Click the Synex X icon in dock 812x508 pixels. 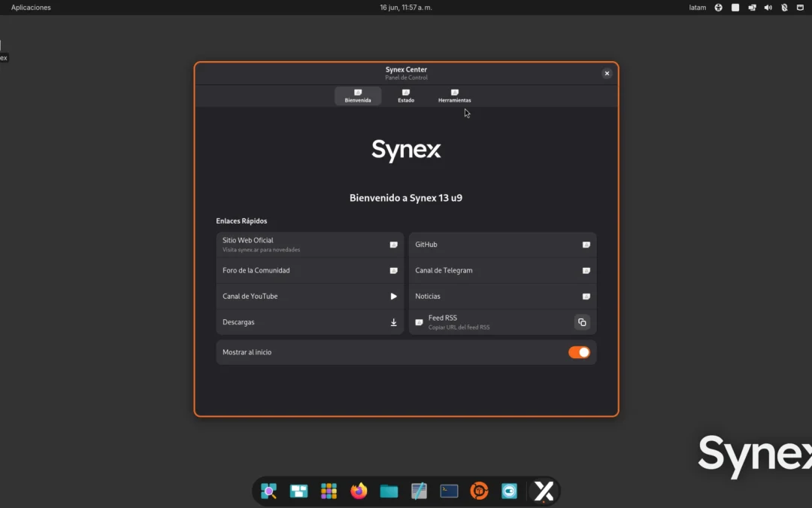544,491
